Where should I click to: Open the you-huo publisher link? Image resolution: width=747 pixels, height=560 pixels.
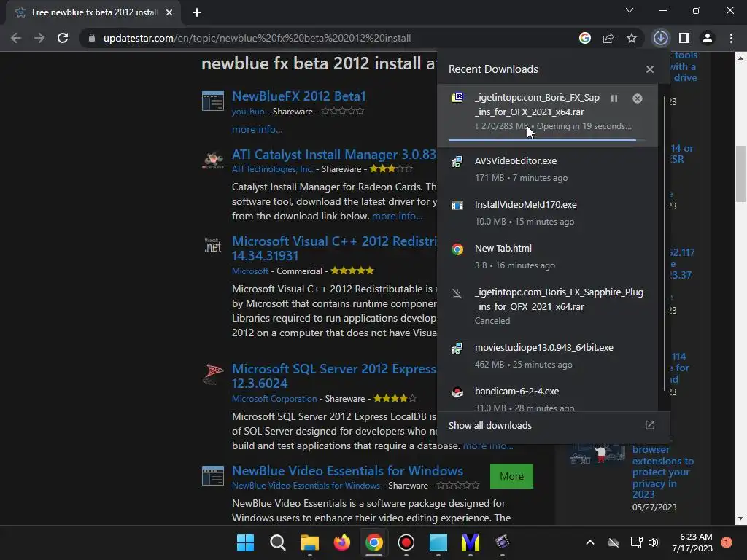pyautogui.click(x=248, y=112)
